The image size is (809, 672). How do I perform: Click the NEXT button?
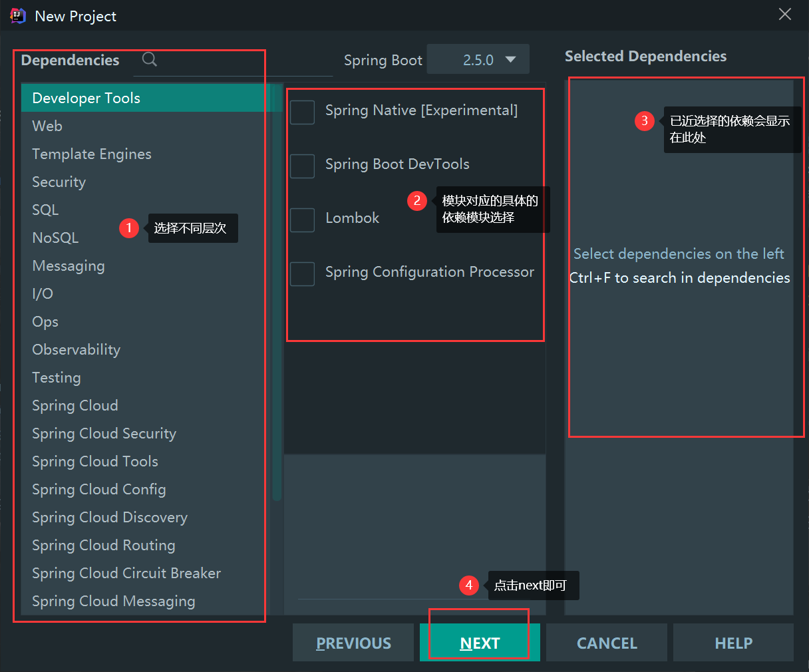(x=480, y=643)
